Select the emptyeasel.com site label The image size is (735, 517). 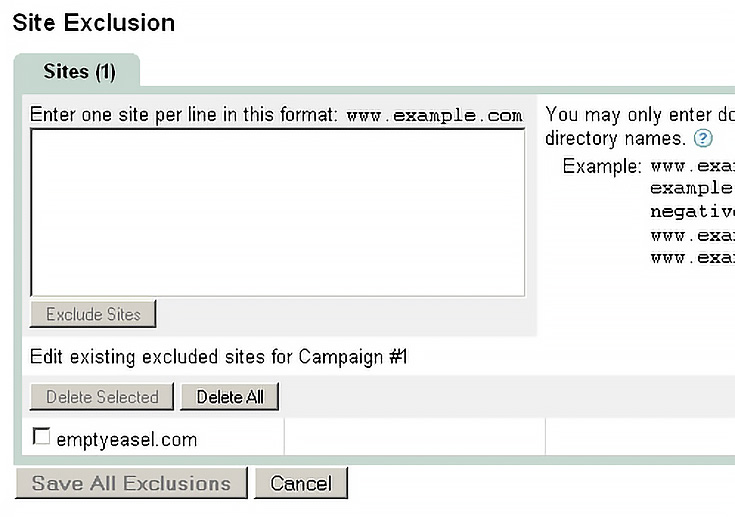coord(127,440)
